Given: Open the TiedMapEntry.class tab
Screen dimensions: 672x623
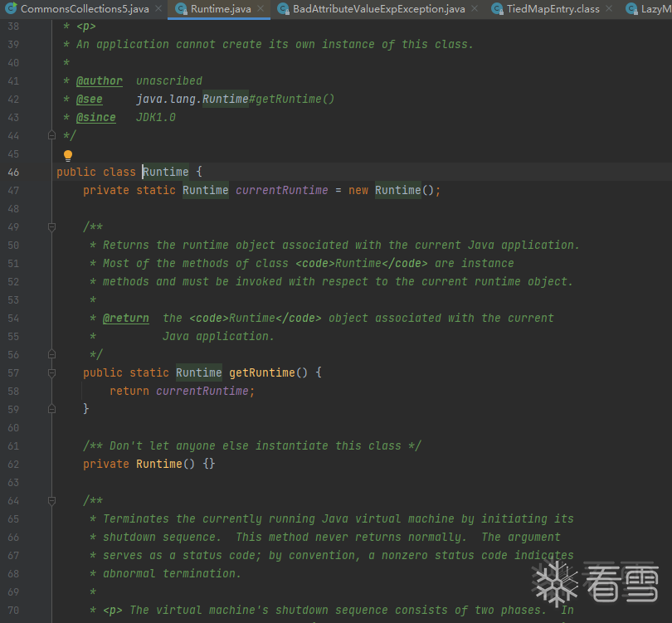Looking at the screenshot, I should click(553, 9).
